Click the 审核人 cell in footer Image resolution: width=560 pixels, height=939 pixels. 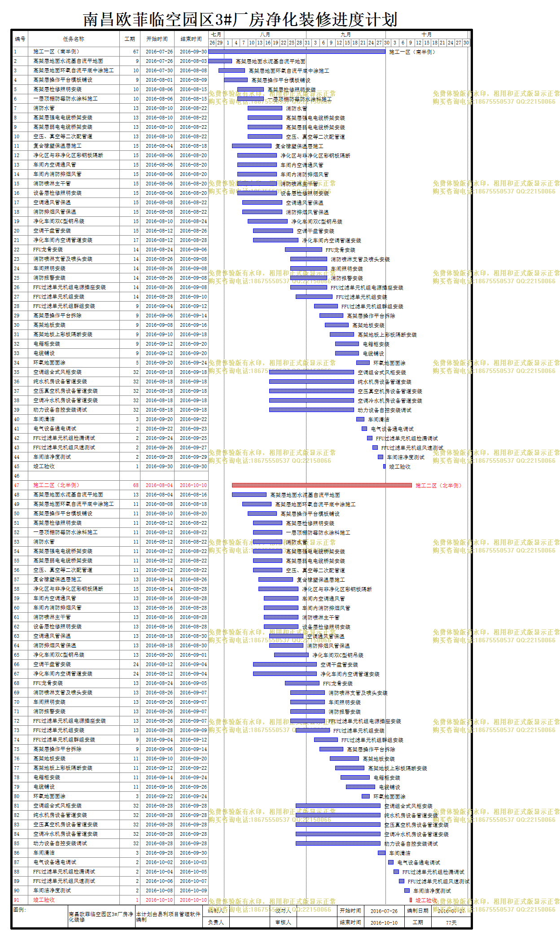(283, 922)
